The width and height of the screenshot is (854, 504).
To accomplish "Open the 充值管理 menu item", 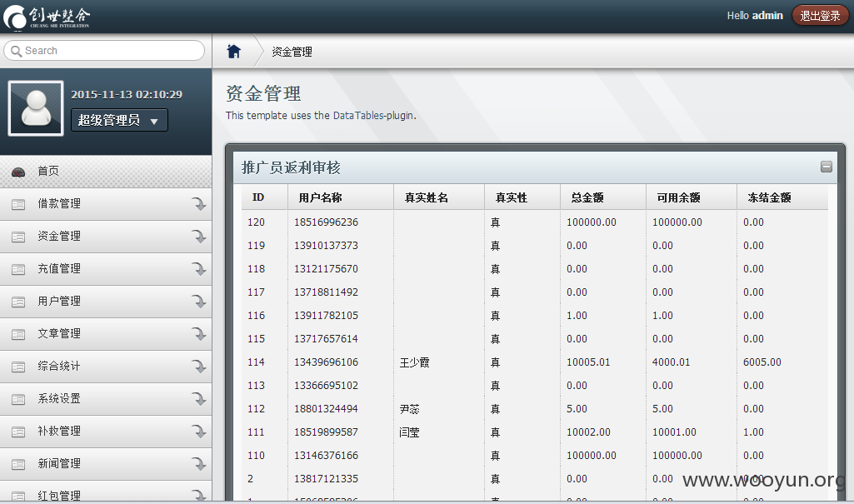I will pyautogui.click(x=106, y=269).
